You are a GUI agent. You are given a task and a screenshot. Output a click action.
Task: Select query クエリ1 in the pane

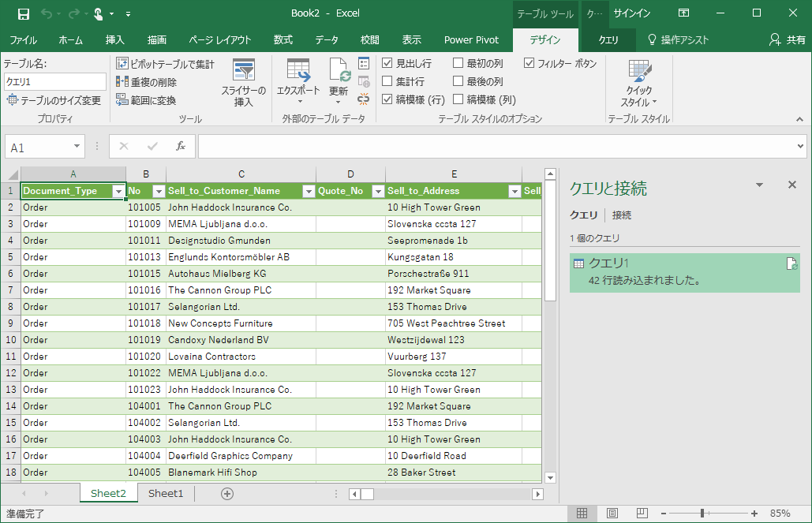pyautogui.click(x=685, y=272)
